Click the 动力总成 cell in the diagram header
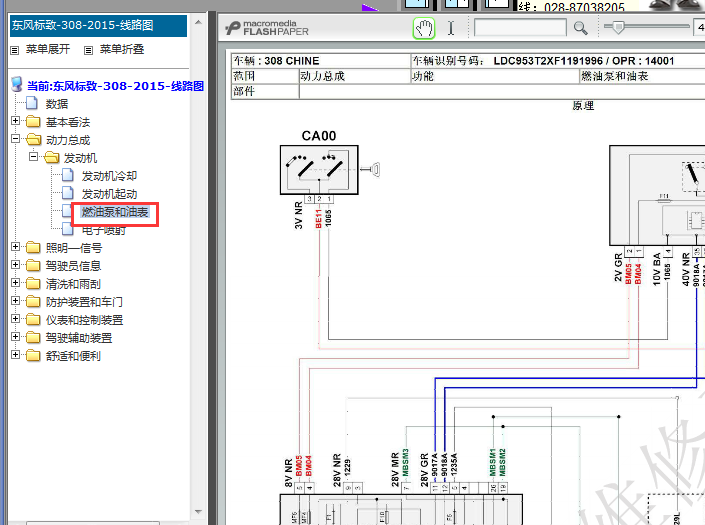Viewport: 705px width, 525px height. pyautogui.click(x=322, y=76)
